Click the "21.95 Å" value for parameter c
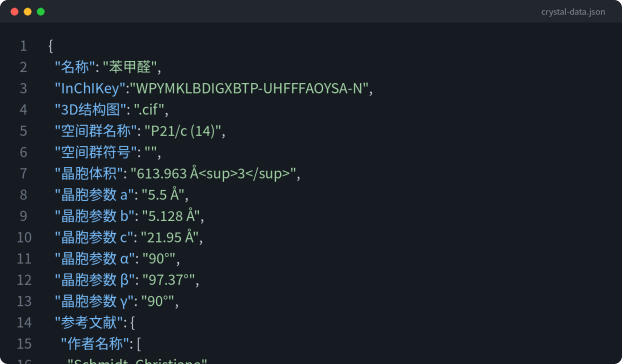Viewport: 622px width, 364px height. (170, 238)
